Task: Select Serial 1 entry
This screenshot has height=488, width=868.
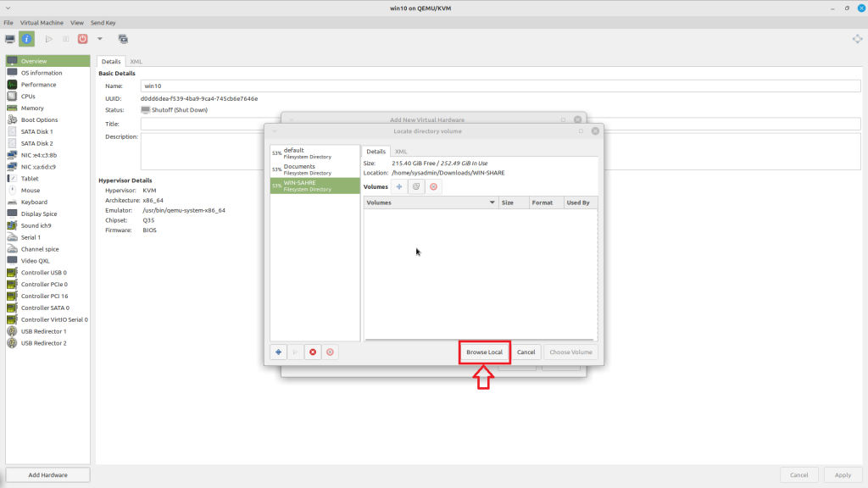Action: [47, 237]
